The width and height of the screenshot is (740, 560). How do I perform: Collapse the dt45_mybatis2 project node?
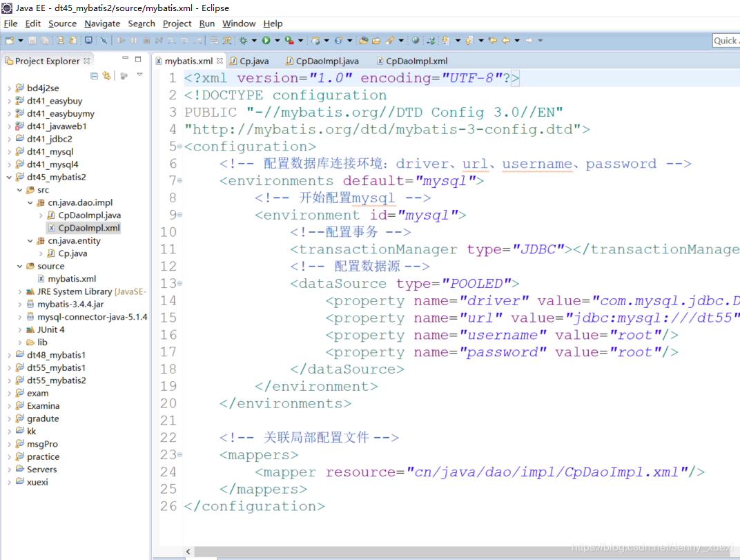9,177
